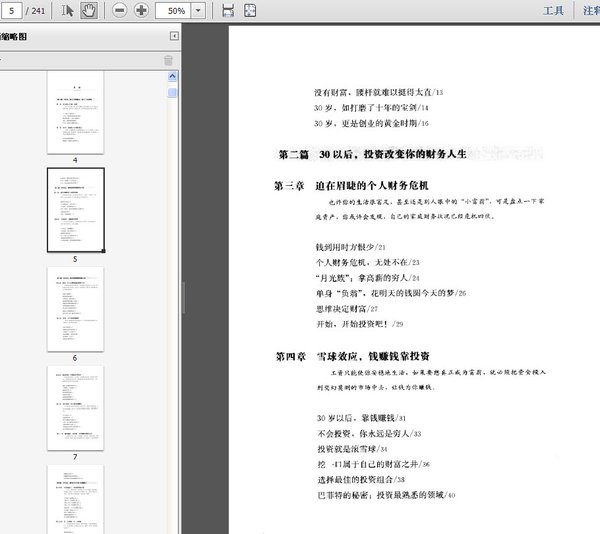Click heading 第二篇 30以后，投资改变你的财务人生
Image resolution: width=600 pixels, height=534 pixels.
tap(372, 154)
